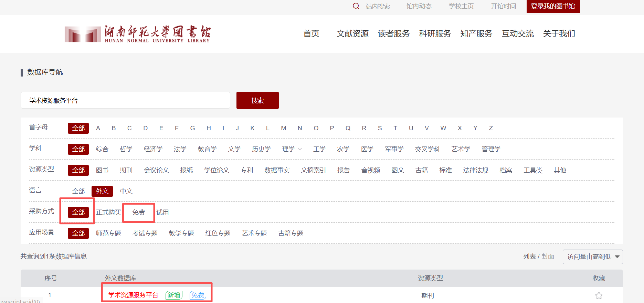Screen dimensions: 644x303
Task: Filter subject by 医学
Action: click(x=367, y=149)
